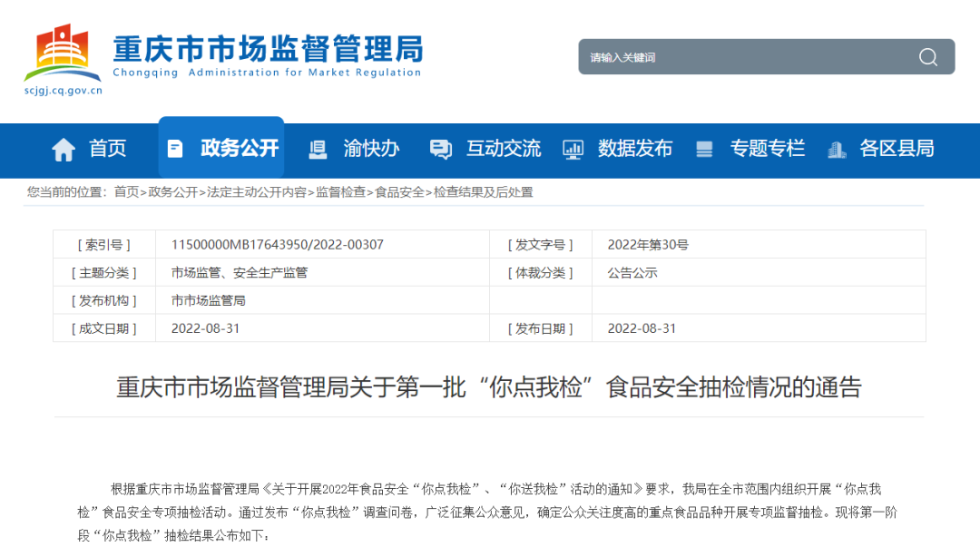Click the home icon beside 首页
980x547 pixels.
click(64, 150)
